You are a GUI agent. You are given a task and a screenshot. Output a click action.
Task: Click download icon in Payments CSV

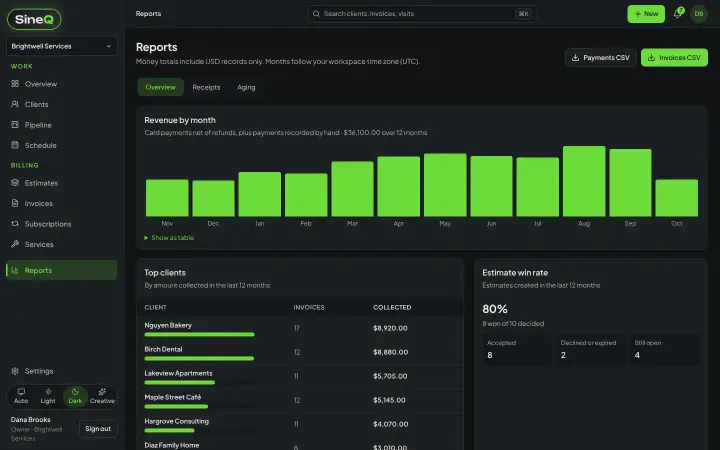tap(575, 57)
